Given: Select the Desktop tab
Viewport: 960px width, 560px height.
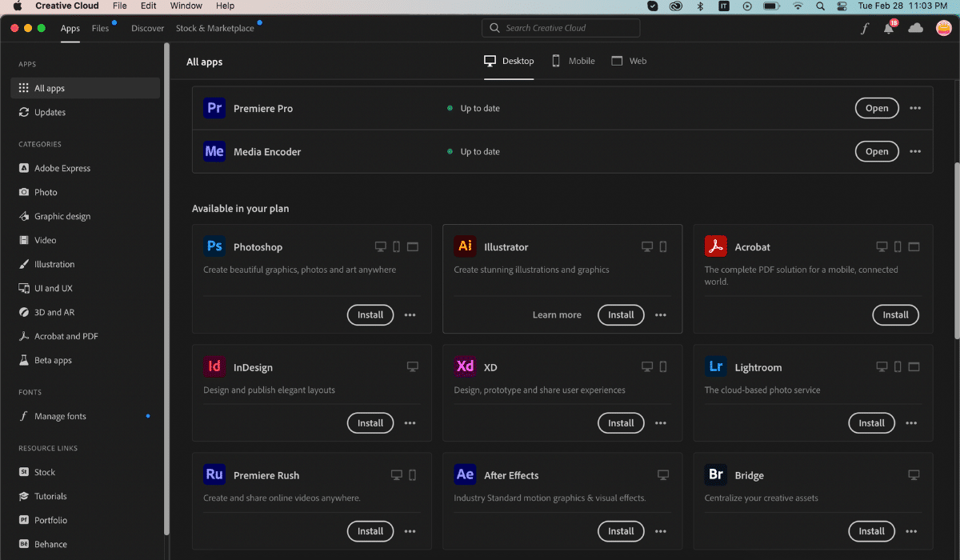Looking at the screenshot, I should click(509, 61).
